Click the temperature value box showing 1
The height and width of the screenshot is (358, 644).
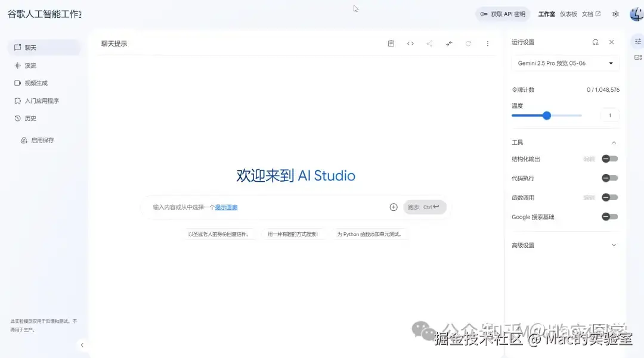[610, 115]
